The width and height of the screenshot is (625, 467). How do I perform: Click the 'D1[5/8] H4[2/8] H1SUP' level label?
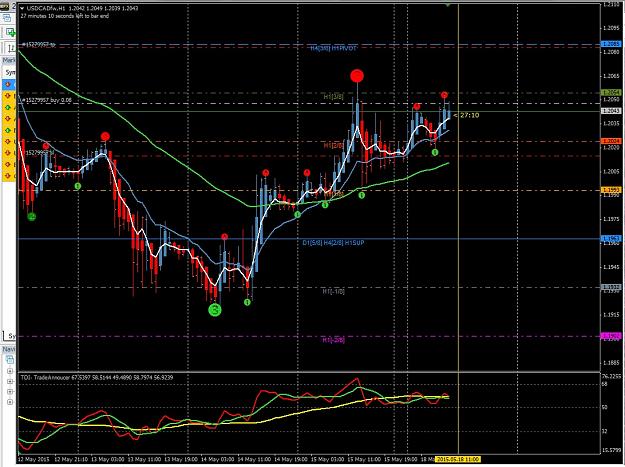click(x=333, y=243)
